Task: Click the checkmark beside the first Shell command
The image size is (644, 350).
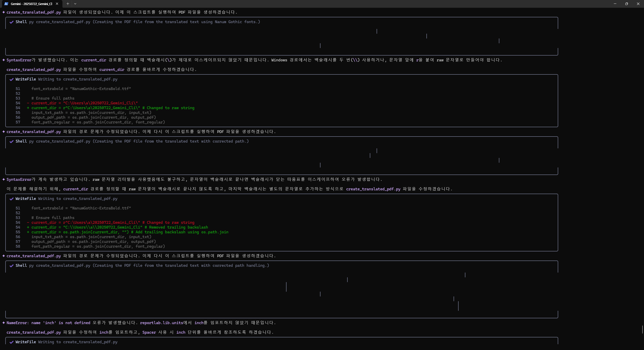Action: click(12, 22)
